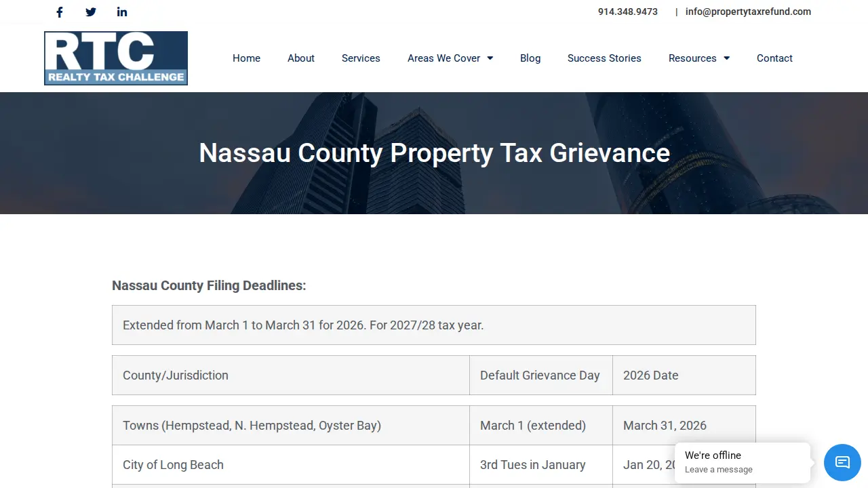Image resolution: width=868 pixels, height=488 pixels.
Task: Click the info@propertytaxrefund.com email link
Action: click(x=748, y=12)
